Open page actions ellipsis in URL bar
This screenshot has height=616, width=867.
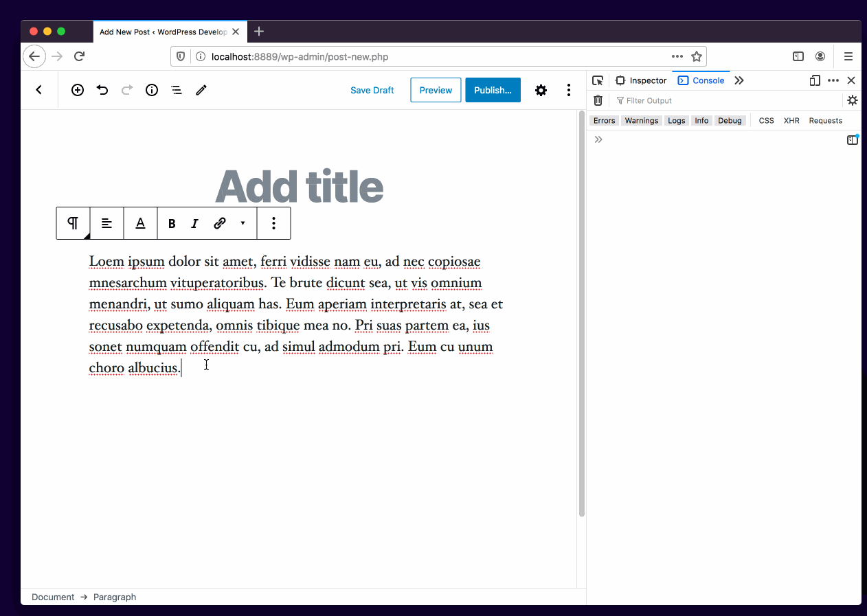click(x=677, y=56)
